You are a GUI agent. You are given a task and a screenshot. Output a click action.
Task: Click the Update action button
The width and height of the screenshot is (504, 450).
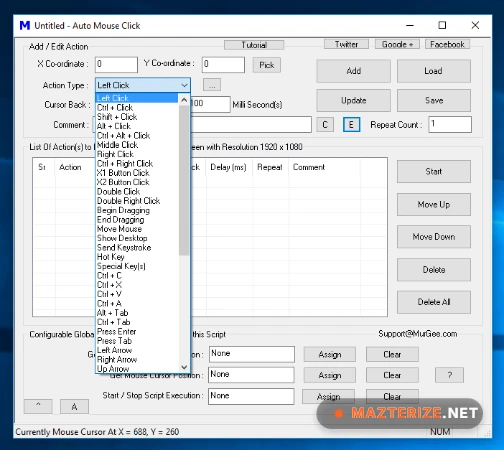pyautogui.click(x=353, y=100)
